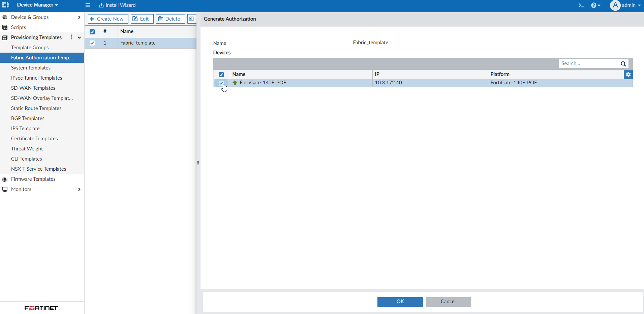Click the Device & Groups sidebar icon
644x314 pixels.
pyautogui.click(x=5, y=17)
